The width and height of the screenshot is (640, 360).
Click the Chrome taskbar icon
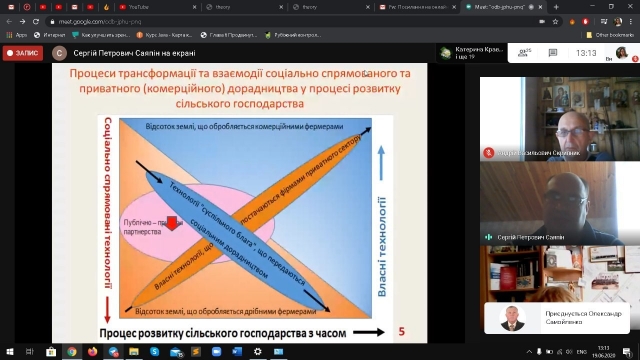pos(72,351)
